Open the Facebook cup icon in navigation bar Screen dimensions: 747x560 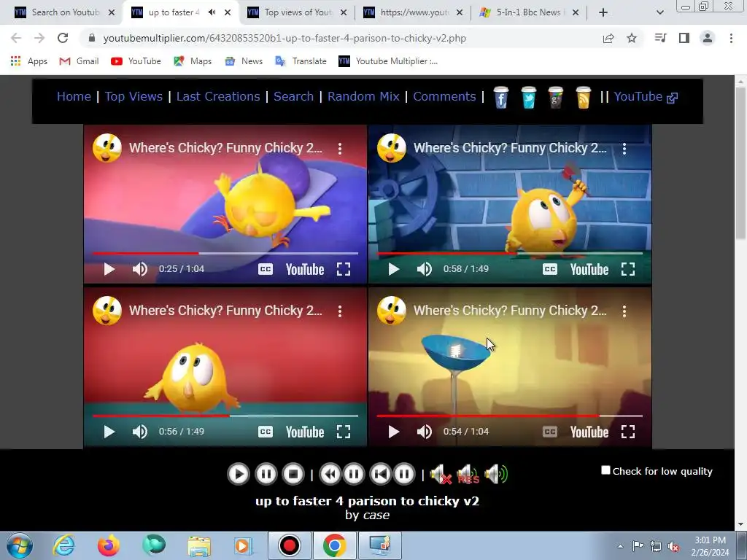pyautogui.click(x=500, y=98)
